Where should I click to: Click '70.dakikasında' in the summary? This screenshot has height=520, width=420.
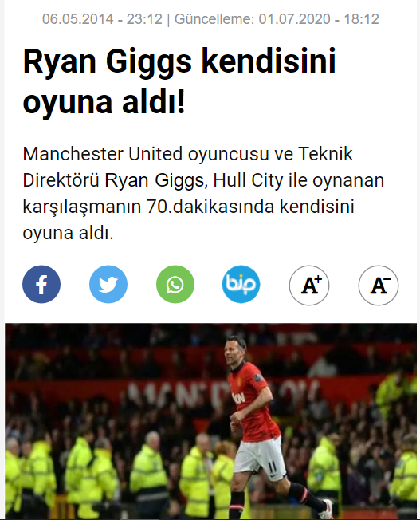click(x=210, y=207)
